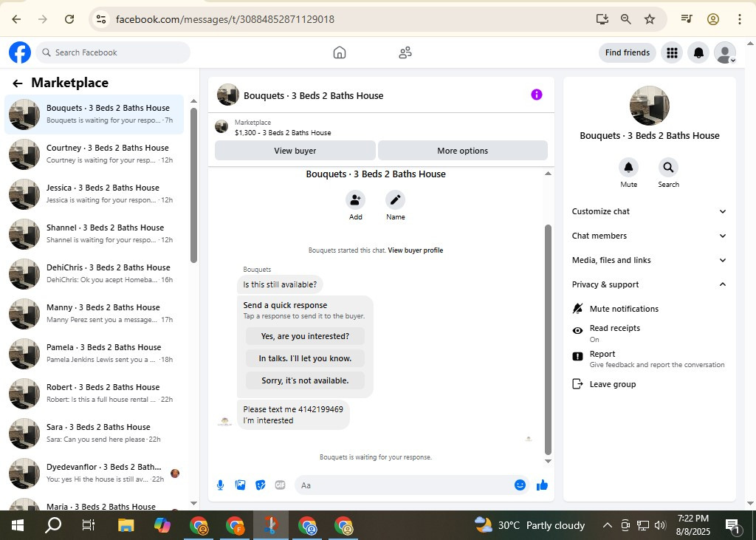Send quick reply 'Sorry, it's not available.'
Image resolution: width=756 pixels, height=540 pixels.
(305, 380)
